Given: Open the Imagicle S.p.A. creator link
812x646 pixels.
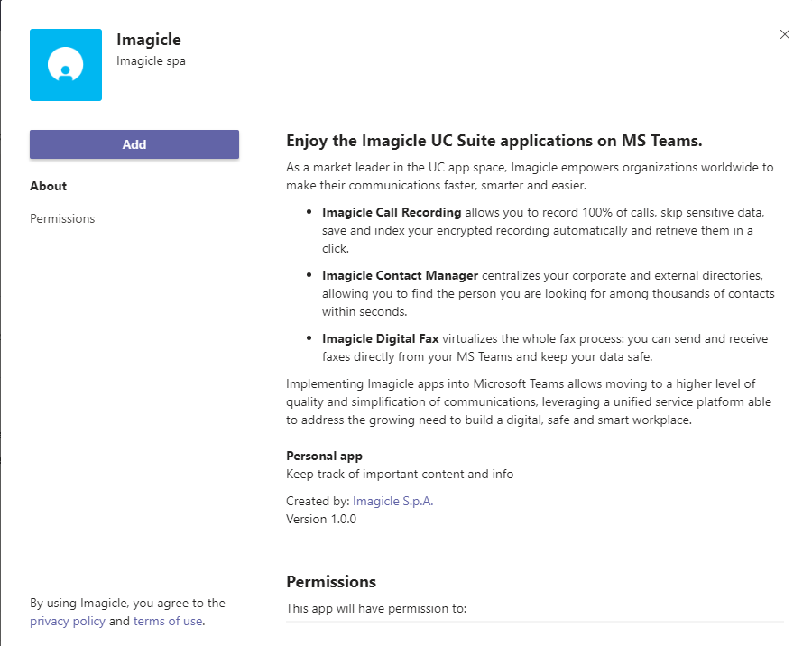Looking at the screenshot, I should [x=392, y=501].
